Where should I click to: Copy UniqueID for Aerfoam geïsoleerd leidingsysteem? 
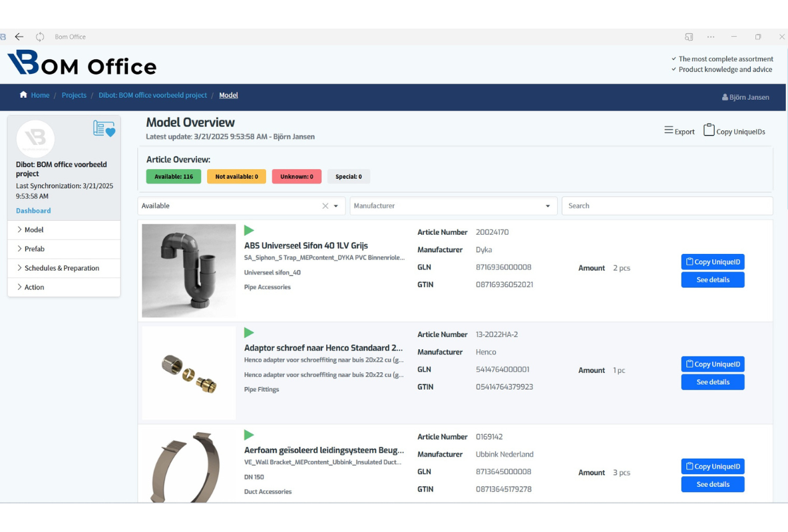coord(713,467)
